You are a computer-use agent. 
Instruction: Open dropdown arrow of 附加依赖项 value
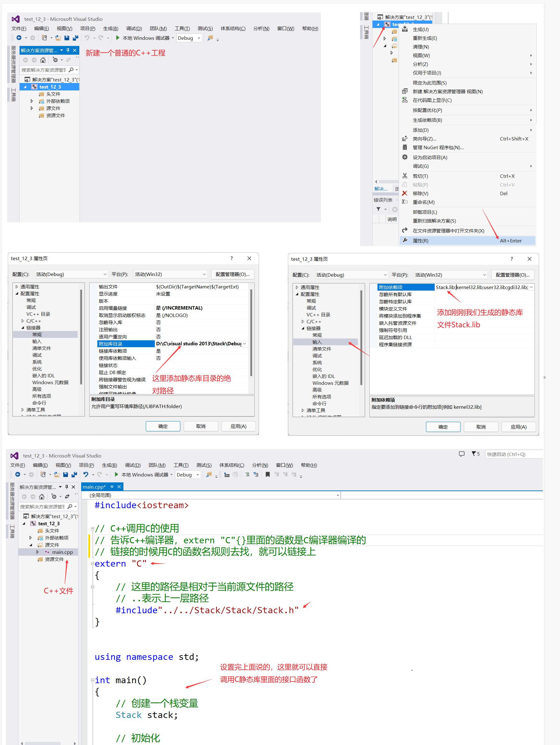531,287
